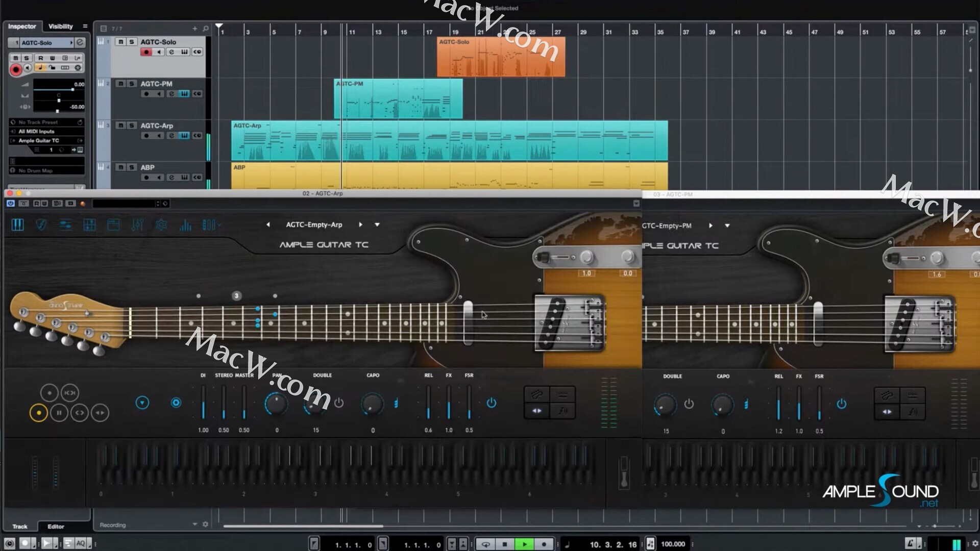Open the plugin Settings gear icon

(161, 224)
